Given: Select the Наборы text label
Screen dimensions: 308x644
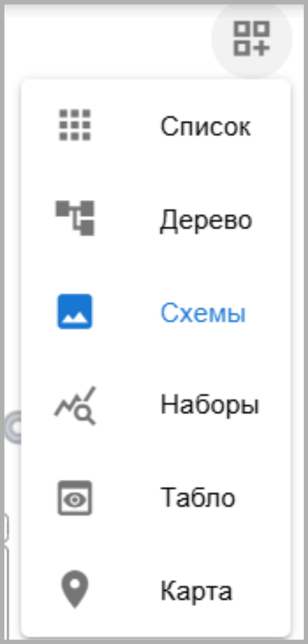Looking at the screenshot, I should 209,405.
